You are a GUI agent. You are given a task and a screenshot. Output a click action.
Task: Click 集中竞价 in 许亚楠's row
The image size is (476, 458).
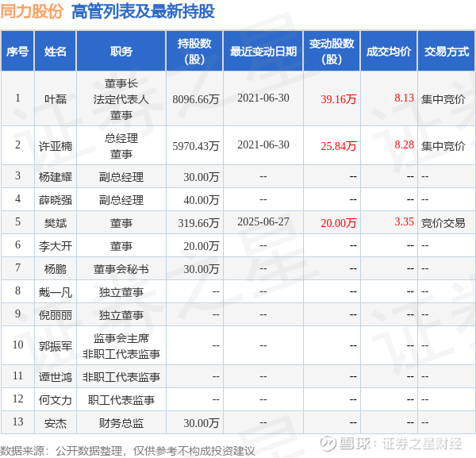point(443,146)
